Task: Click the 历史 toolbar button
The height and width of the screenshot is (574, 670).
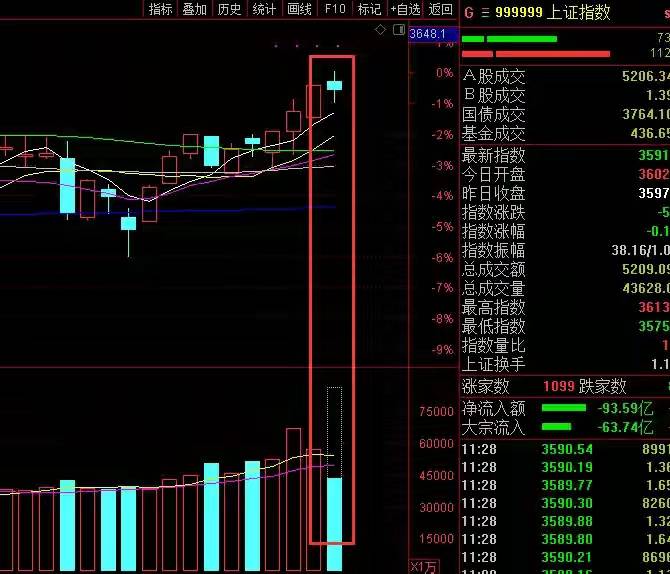Action: pos(229,9)
